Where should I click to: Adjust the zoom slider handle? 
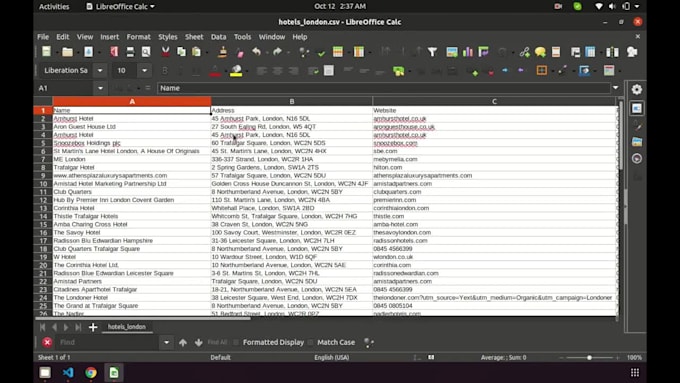[x=589, y=358]
